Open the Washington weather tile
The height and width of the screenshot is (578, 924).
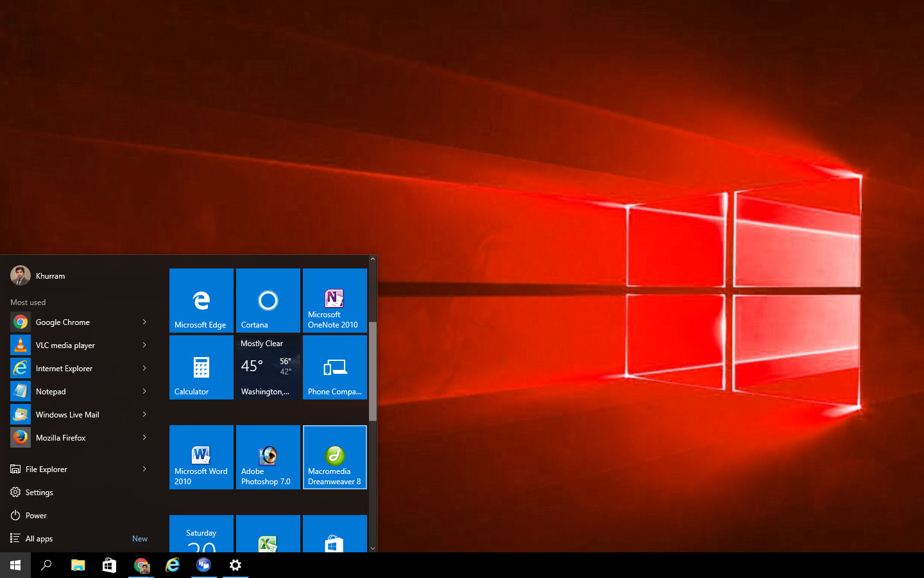(x=268, y=367)
